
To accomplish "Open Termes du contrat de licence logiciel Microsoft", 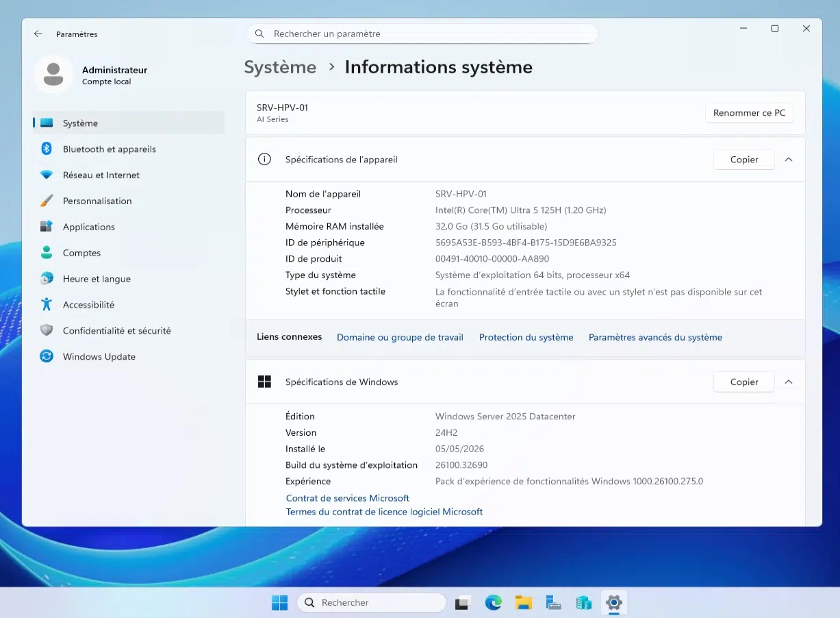I will [x=384, y=512].
